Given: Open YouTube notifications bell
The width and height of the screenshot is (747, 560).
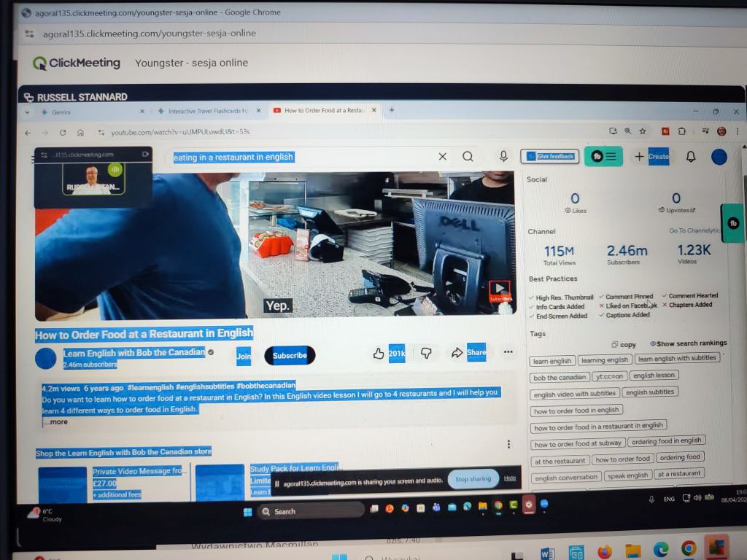Looking at the screenshot, I should tap(690, 156).
